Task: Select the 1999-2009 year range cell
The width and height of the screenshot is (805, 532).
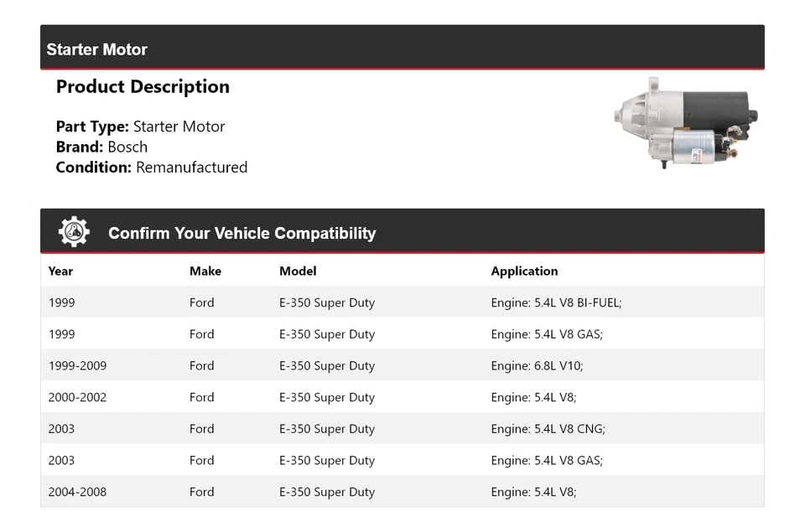Action: (x=77, y=366)
